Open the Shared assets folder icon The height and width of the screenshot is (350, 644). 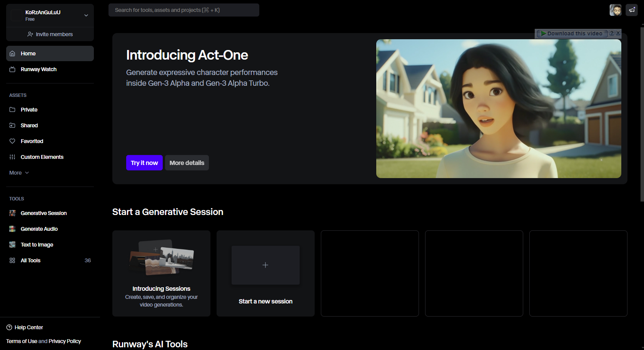click(x=12, y=125)
